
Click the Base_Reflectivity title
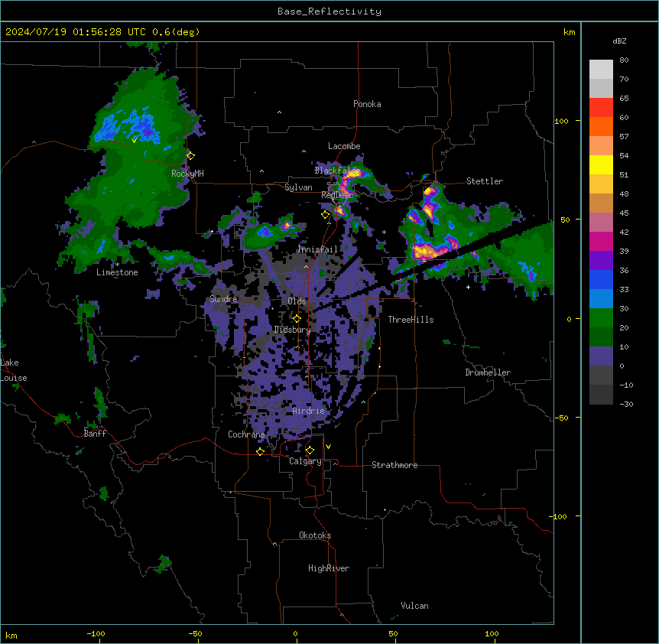[329, 11]
